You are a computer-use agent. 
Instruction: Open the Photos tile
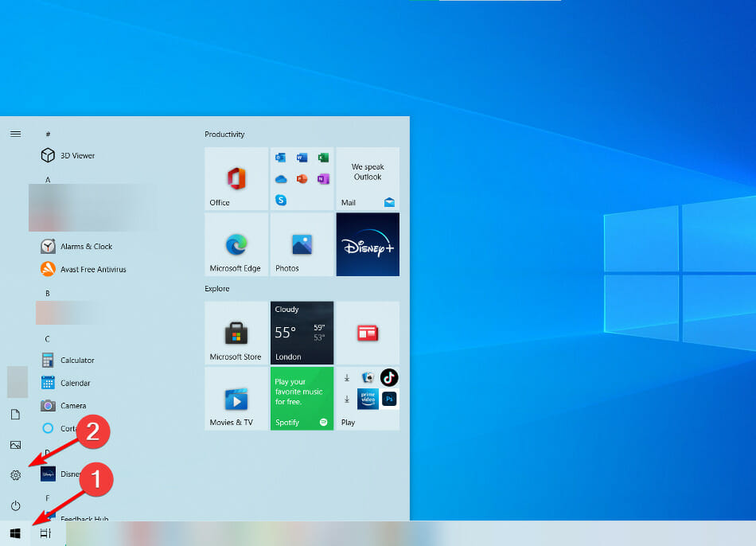coord(302,244)
